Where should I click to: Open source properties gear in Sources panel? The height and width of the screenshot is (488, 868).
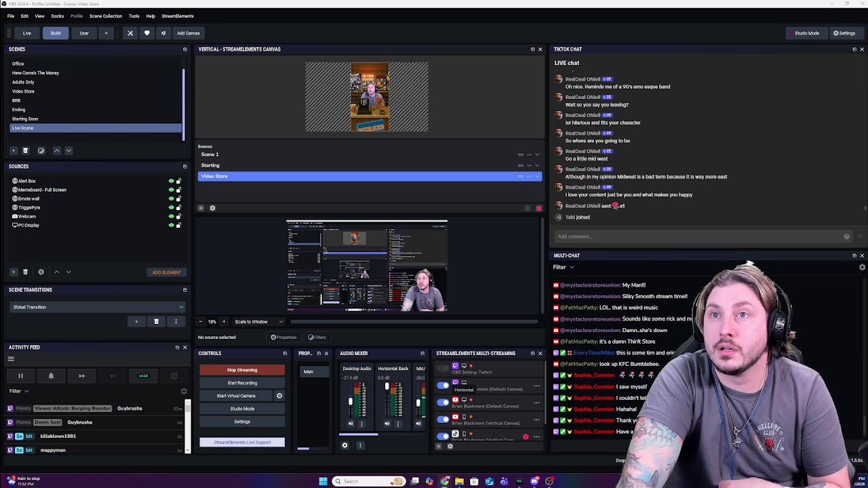click(x=41, y=272)
